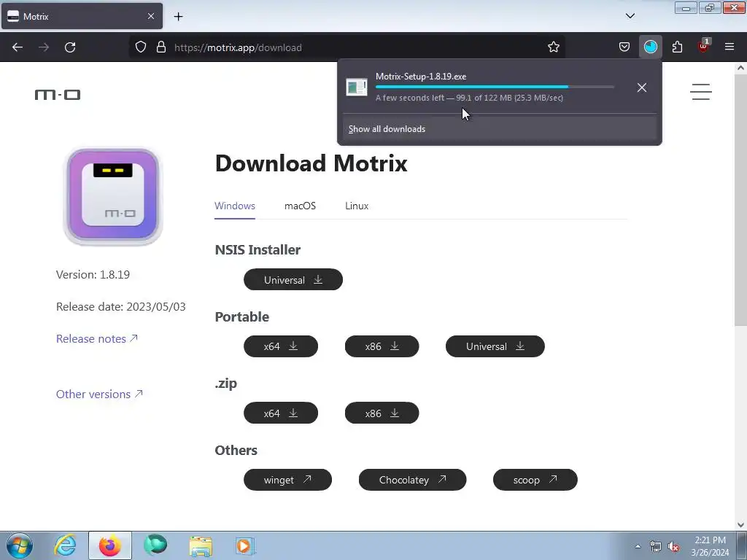Open the Other versions link
The height and width of the screenshot is (560, 747).
pos(99,394)
